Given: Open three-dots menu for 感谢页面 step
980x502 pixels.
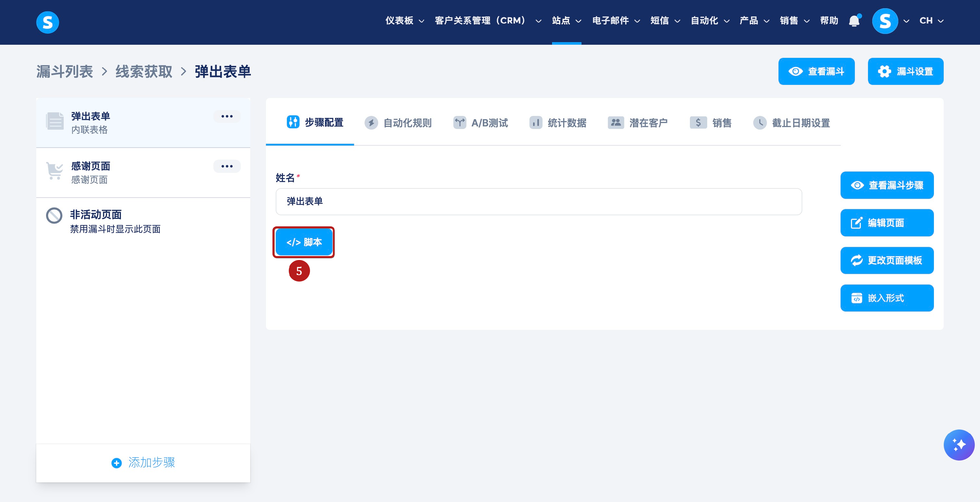Looking at the screenshot, I should point(227,166).
